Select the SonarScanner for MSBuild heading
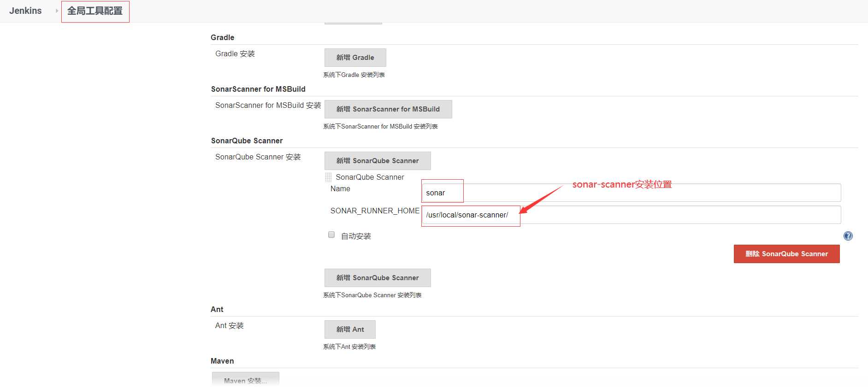The height and width of the screenshot is (388, 868). click(x=258, y=89)
